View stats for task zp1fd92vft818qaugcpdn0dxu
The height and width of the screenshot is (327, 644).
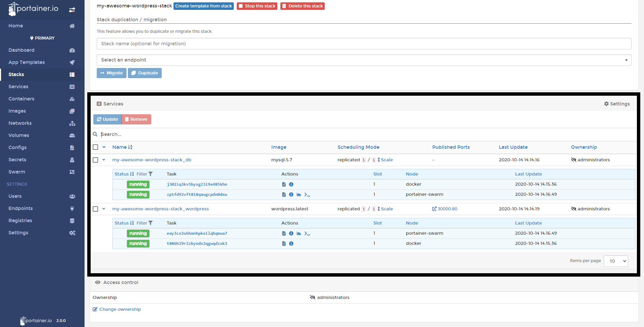click(x=299, y=194)
